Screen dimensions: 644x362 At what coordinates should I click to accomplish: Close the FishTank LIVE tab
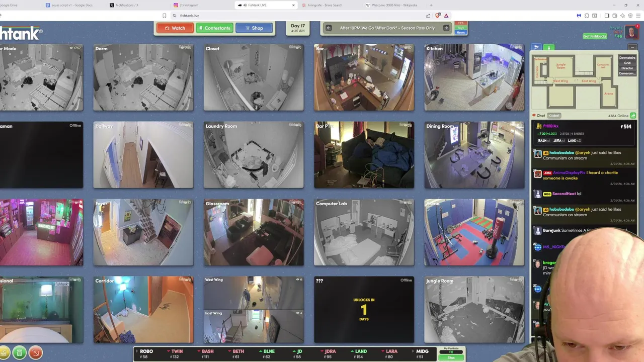click(293, 5)
